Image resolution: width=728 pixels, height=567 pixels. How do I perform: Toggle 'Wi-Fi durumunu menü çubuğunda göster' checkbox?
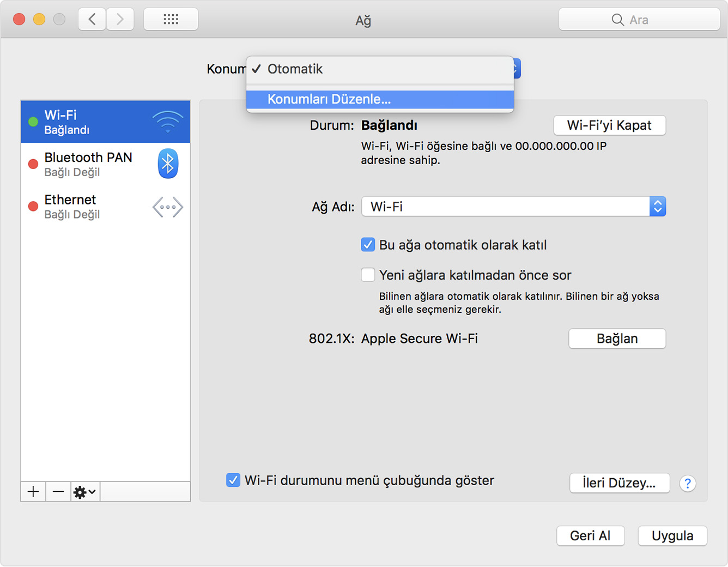(233, 480)
